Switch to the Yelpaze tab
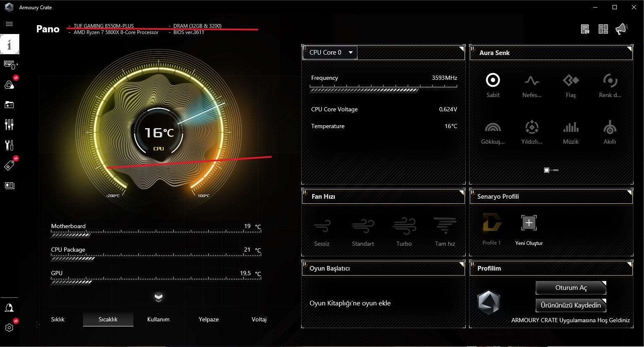 tap(209, 319)
